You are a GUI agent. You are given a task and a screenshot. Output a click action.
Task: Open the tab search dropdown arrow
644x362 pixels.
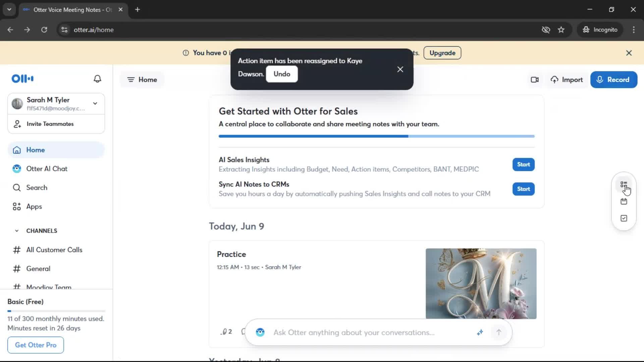click(x=9, y=10)
